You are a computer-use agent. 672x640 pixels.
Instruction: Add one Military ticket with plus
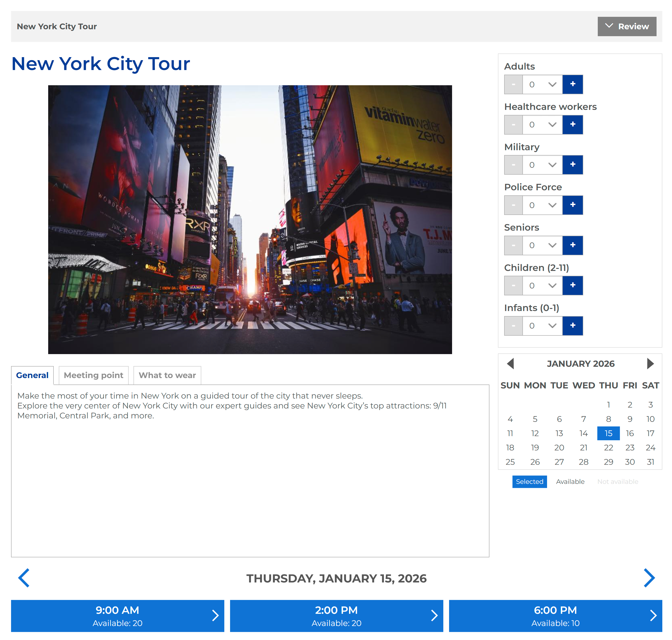tap(572, 165)
